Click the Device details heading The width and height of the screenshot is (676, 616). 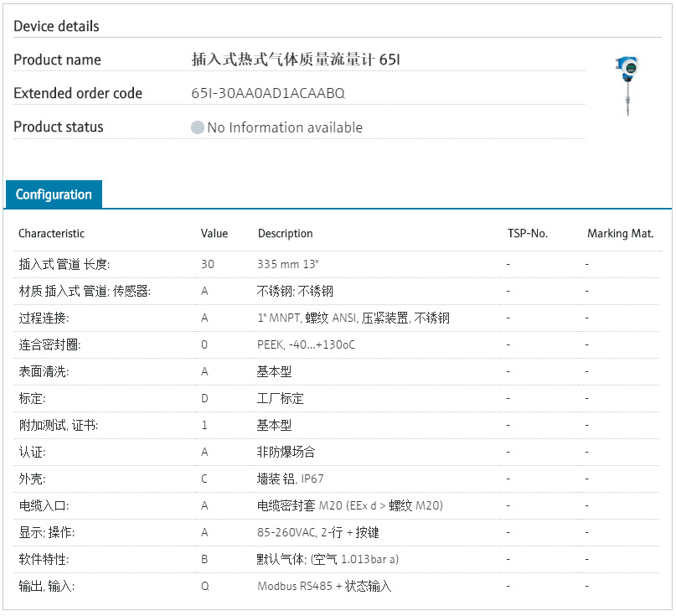[x=56, y=26]
